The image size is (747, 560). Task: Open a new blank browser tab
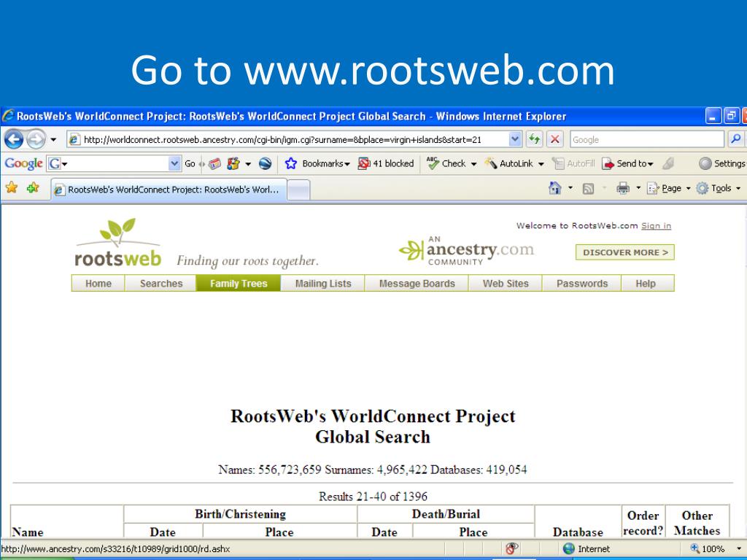click(298, 190)
